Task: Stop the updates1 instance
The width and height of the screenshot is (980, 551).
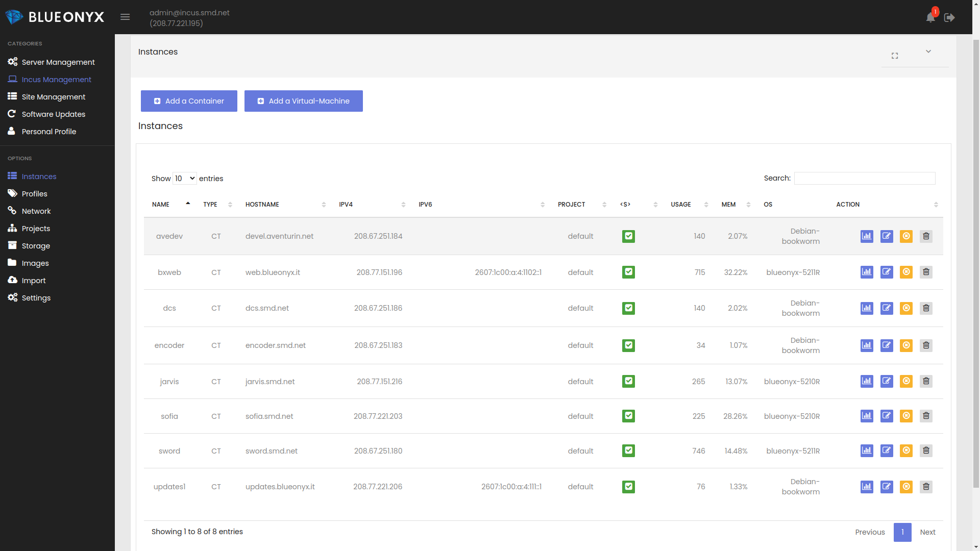Action: [906, 487]
